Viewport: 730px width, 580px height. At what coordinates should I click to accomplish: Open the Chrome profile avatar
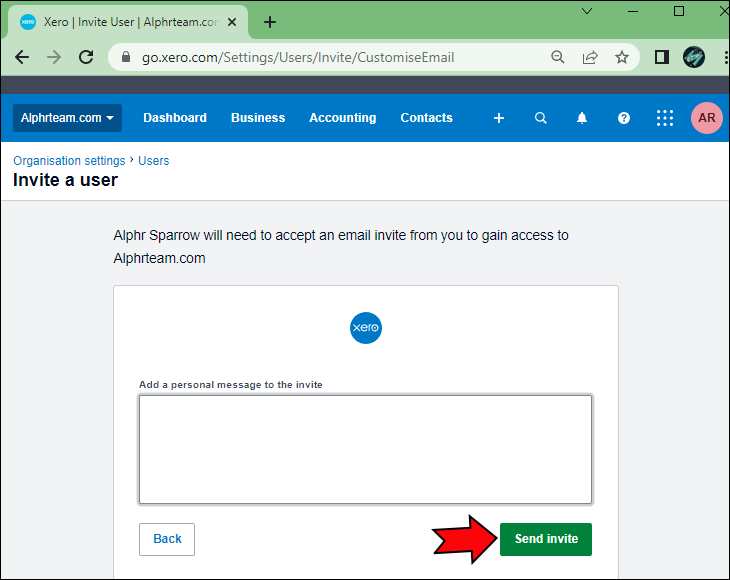[694, 57]
